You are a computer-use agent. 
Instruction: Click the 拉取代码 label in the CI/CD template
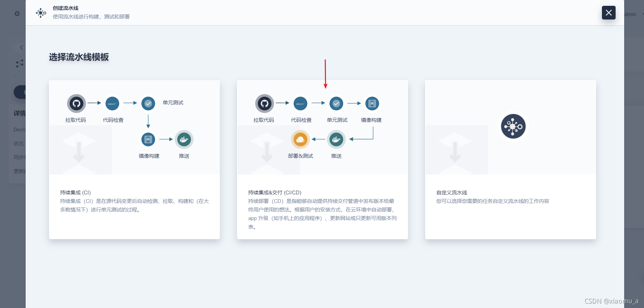click(264, 120)
